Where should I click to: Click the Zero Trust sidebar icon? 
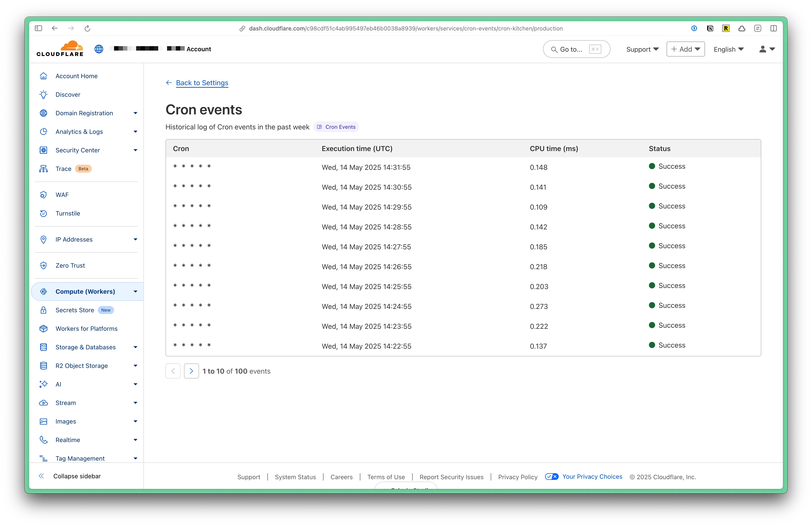tap(43, 265)
